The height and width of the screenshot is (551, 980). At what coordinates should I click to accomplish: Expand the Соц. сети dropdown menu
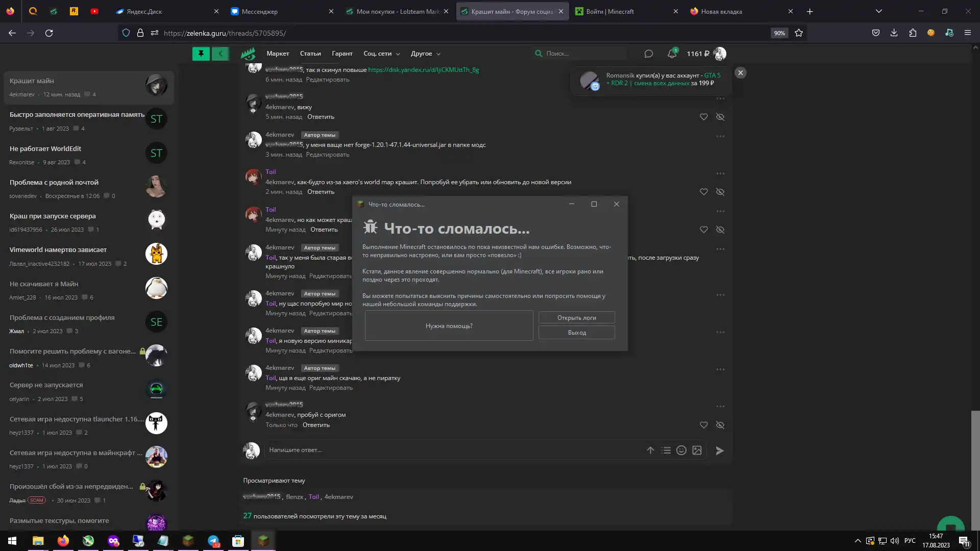coord(381,54)
